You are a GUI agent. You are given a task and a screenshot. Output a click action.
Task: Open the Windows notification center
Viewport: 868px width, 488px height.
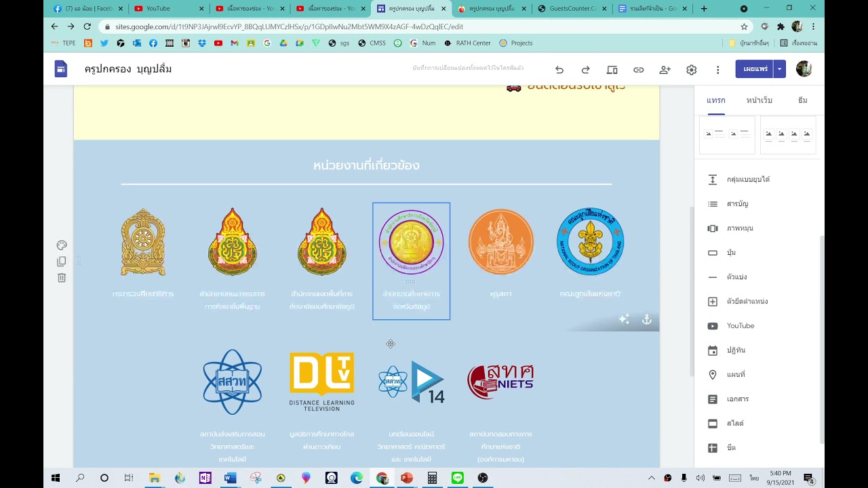pos(808,478)
